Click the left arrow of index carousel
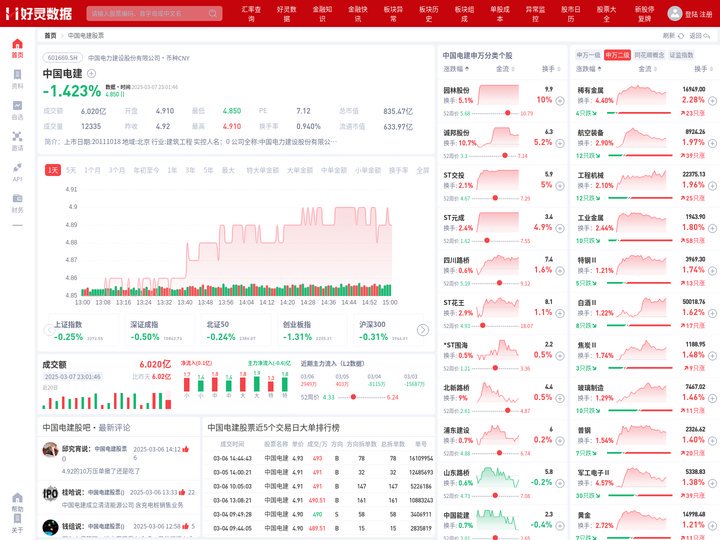 click(49, 330)
